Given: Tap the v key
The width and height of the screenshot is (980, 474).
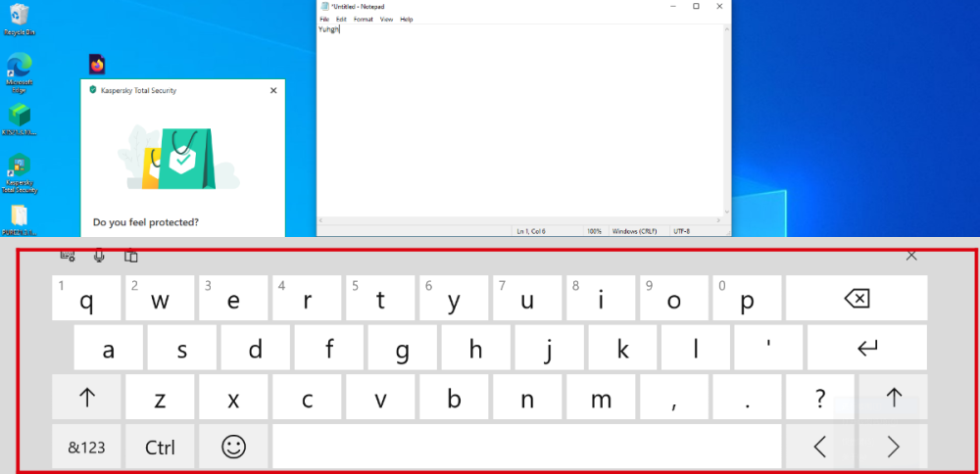Looking at the screenshot, I should [380, 397].
